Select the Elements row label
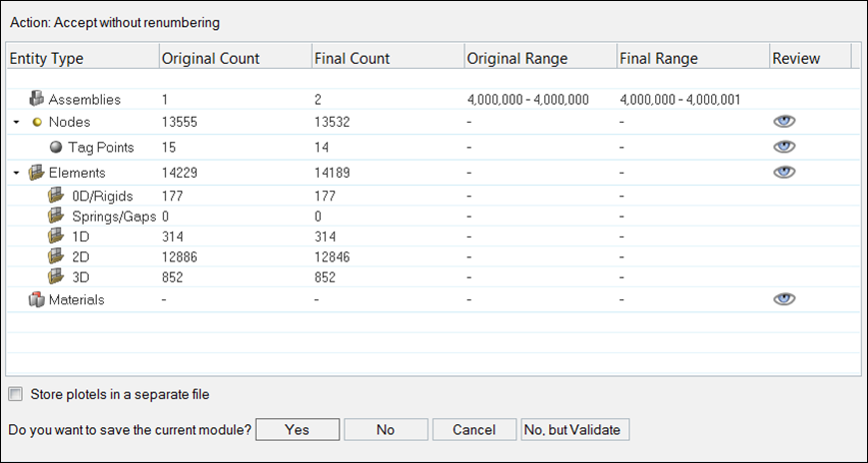The height and width of the screenshot is (463, 868). coord(77,173)
